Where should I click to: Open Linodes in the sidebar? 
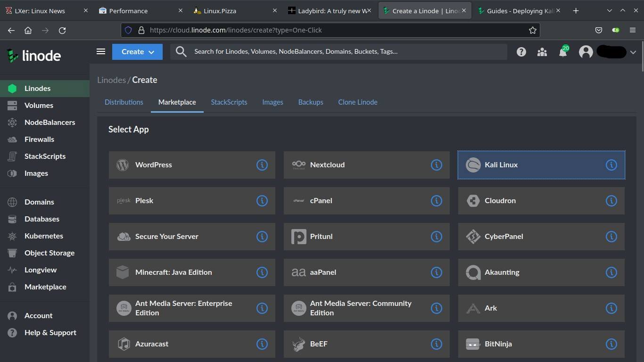45,89
